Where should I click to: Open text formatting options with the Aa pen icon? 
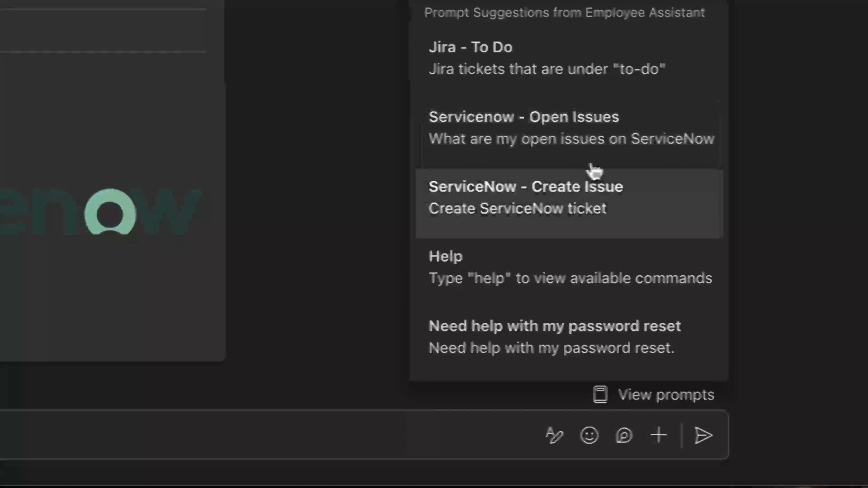[554, 435]
